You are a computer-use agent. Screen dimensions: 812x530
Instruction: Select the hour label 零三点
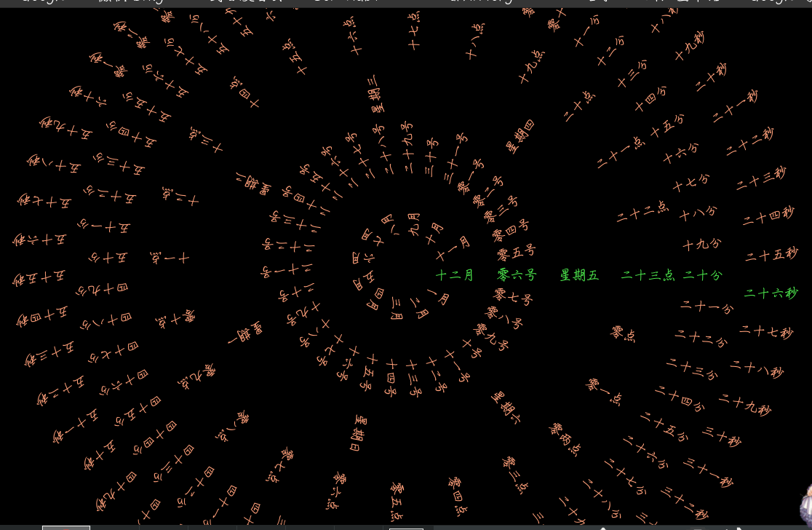coord(516,475)
